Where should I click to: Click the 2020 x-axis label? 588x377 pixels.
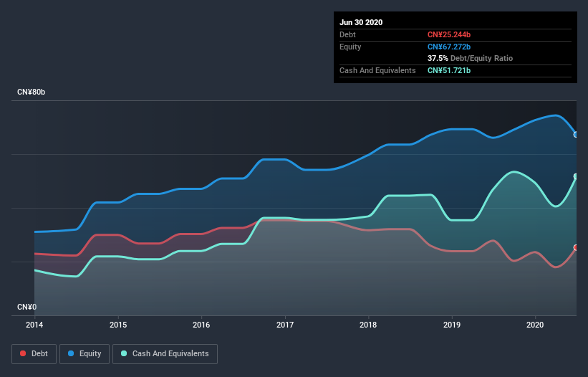tap(535, 325)
